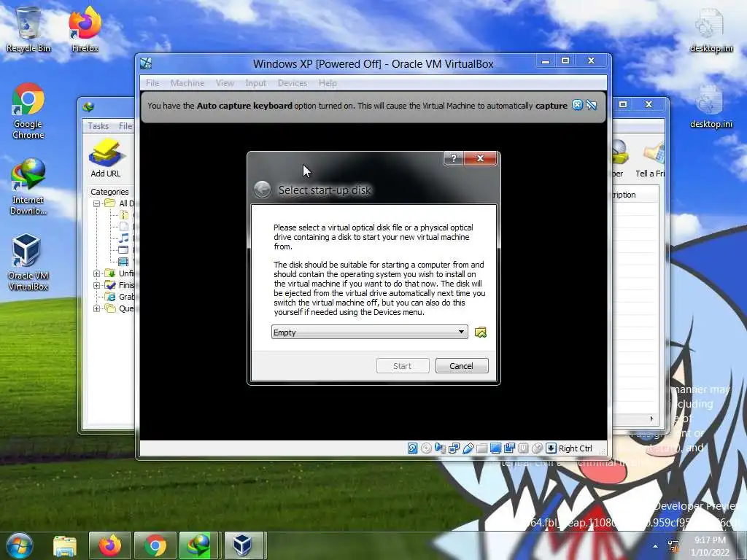
Task: Open the File menu in VirtualBox
Action: click(152, 83)
